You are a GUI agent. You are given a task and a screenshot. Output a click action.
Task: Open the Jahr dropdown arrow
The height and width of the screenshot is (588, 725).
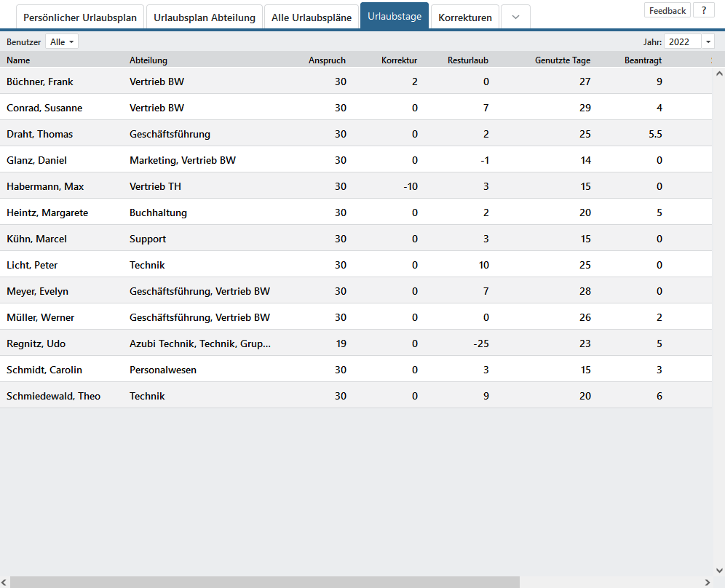click(708, 42)
